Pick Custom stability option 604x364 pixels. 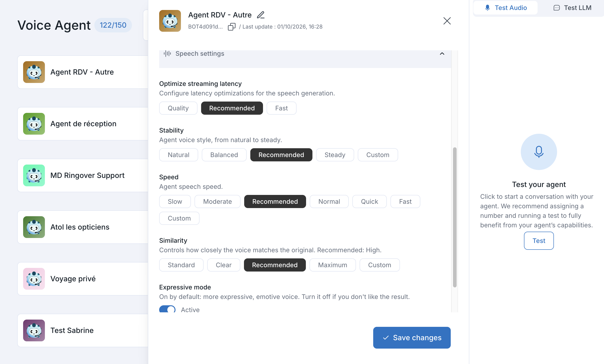point(378,155)
